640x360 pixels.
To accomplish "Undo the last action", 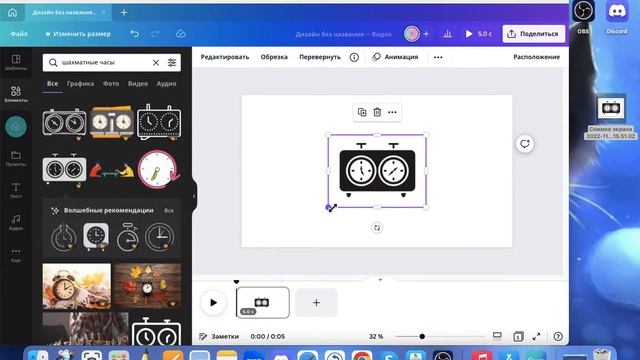I will click(x=135, y=34).
